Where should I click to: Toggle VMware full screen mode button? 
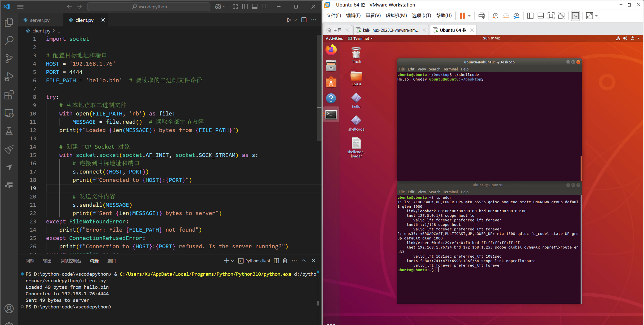click(551, 16)
